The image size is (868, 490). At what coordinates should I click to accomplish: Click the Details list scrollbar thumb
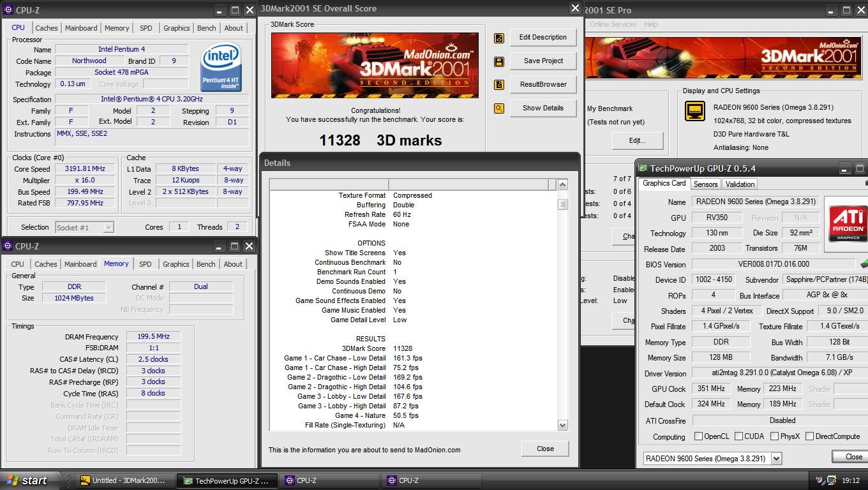(x=562, y=204)
